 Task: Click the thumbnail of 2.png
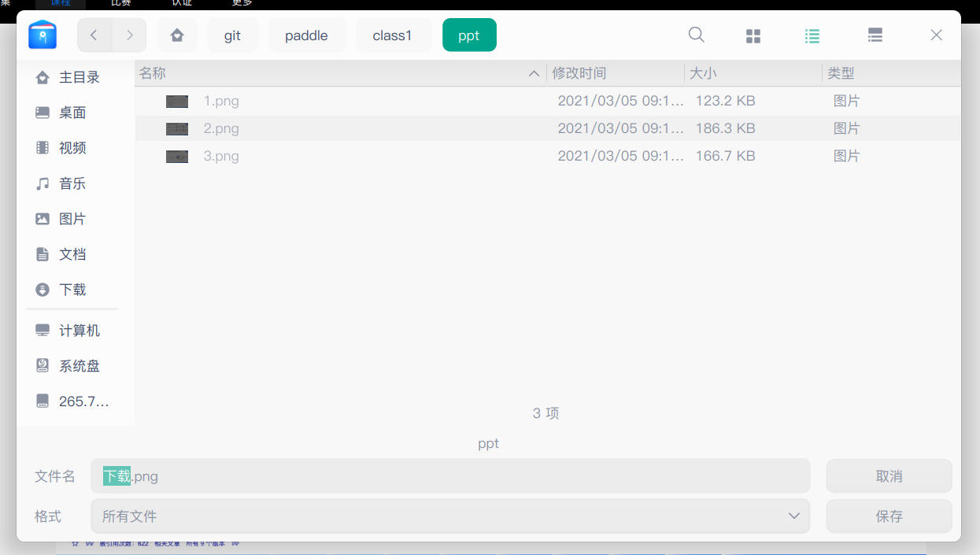pyautogui.click(x=177, y=129)
